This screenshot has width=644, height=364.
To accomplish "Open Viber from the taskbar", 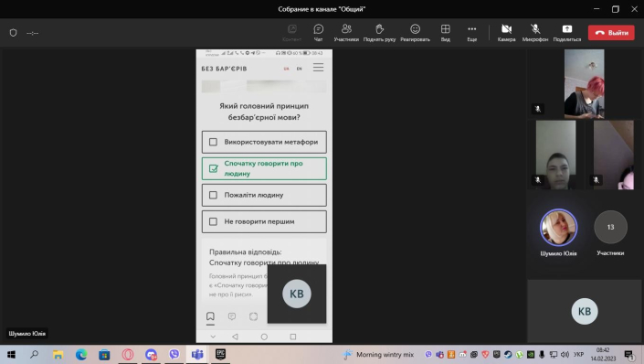I will (x=174, y=354).
